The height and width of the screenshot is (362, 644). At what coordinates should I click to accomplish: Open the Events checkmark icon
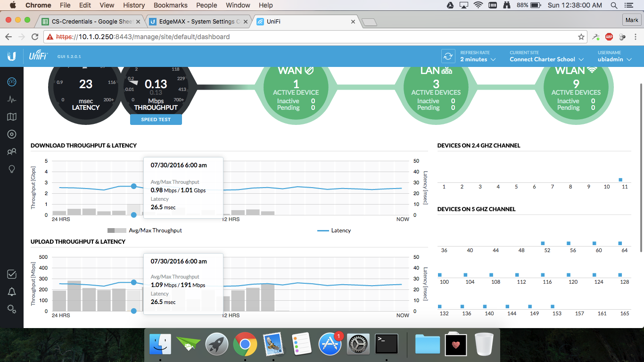pyautogui.click(x=12, y=274)
